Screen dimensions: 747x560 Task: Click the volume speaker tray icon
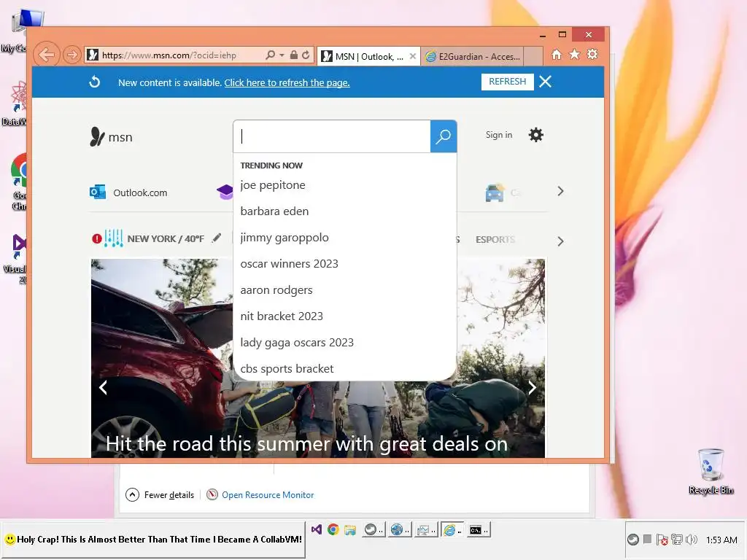tap(692, 540)
